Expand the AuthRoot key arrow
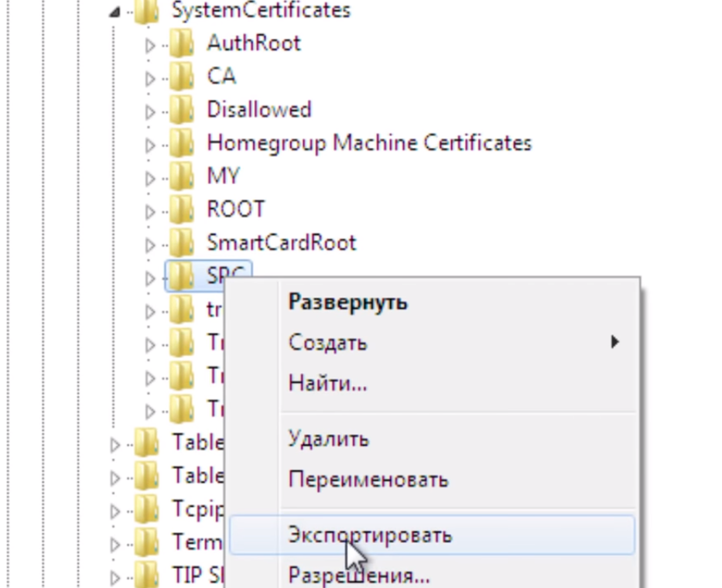The width and height of the screenshot is (722, 588). [x=150, y=45]
